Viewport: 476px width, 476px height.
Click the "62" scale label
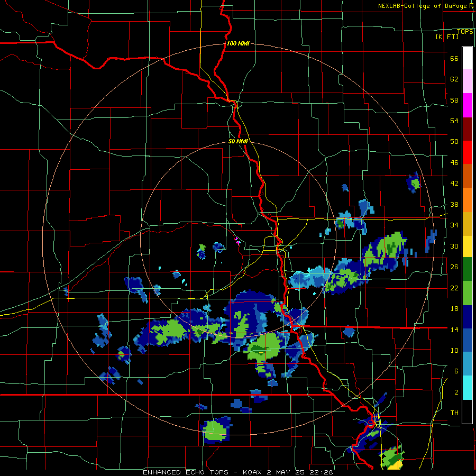(x=454, y=79)
